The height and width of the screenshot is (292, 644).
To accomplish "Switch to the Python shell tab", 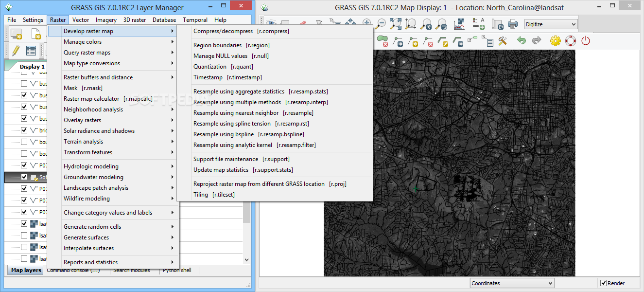I will 177,271.
